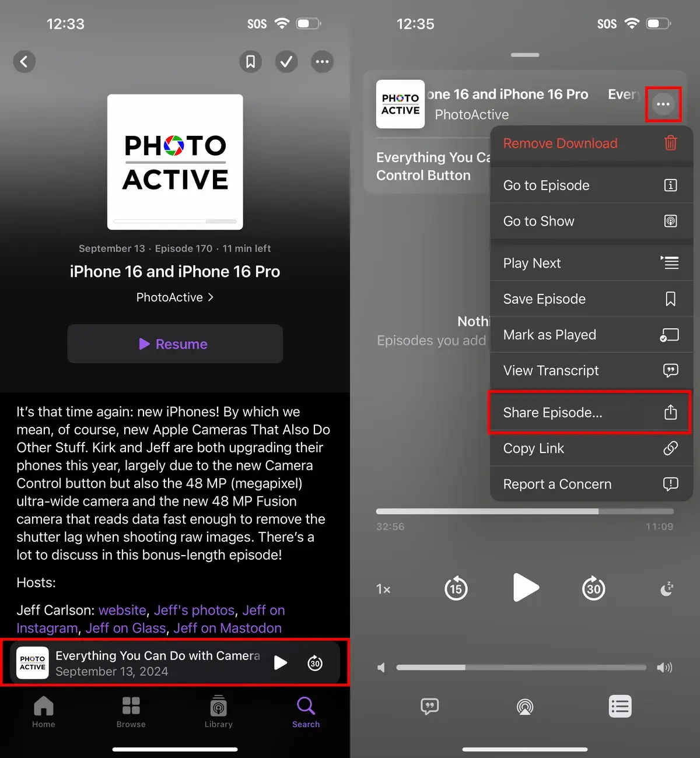Viewport: 700px width, 758px height.
Task: Tap the back arrow on episode page
Action: click(x=24, y=61)
